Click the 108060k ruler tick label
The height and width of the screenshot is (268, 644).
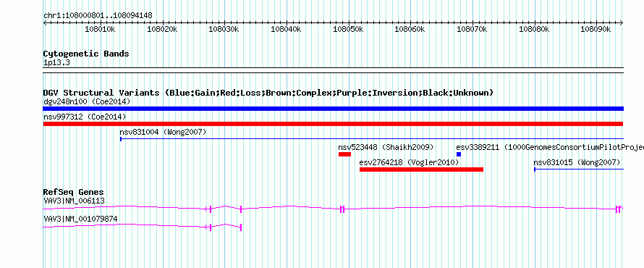tap(410, 29)
